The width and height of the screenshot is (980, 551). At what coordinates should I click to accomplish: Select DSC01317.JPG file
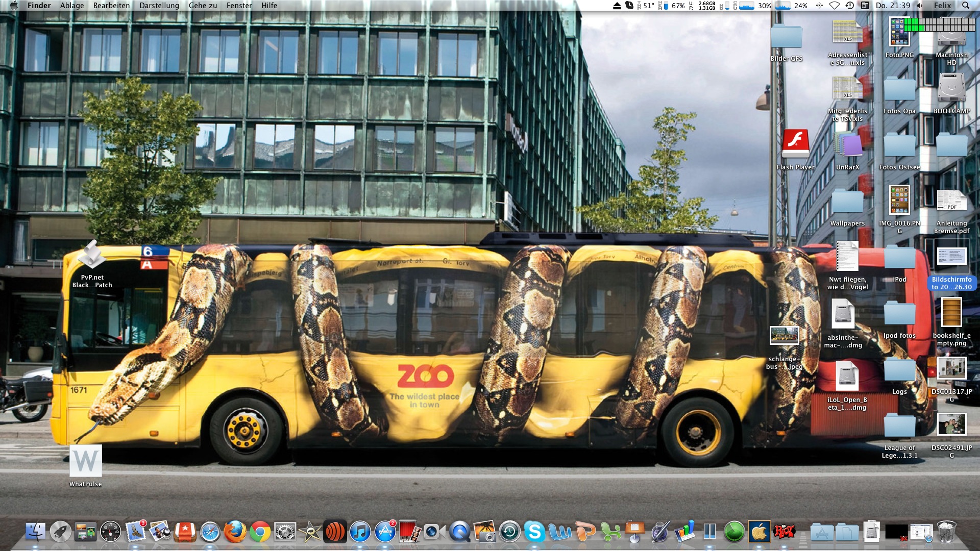pos(951,379)
